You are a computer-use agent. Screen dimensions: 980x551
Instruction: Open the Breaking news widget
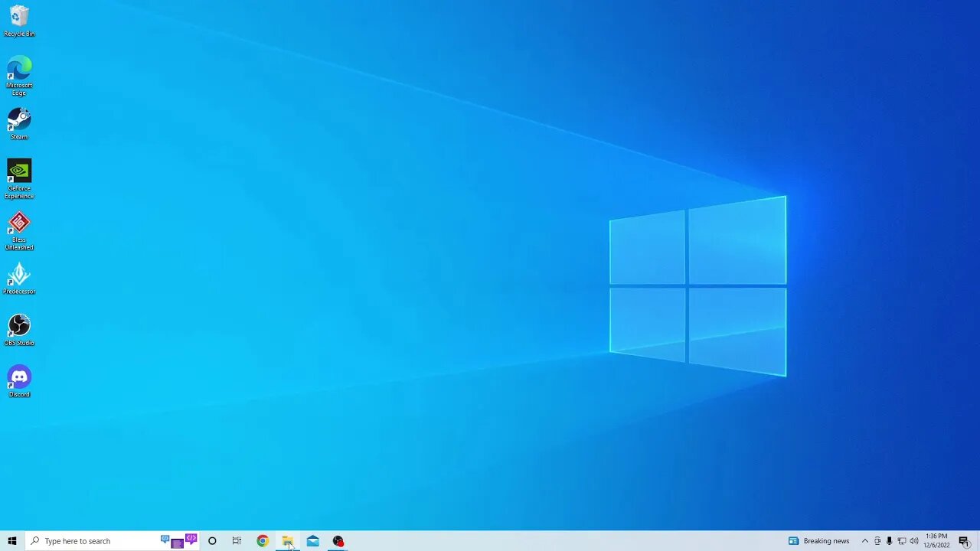818,541
